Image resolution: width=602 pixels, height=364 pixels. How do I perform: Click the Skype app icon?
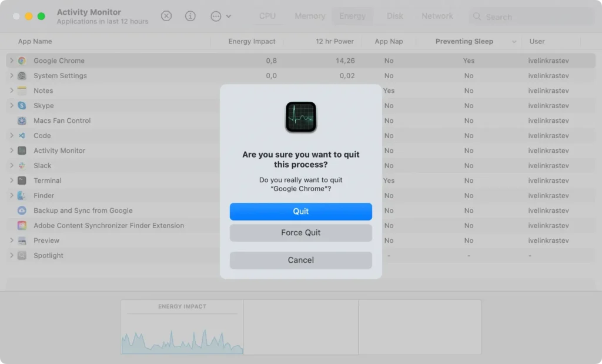22,106
